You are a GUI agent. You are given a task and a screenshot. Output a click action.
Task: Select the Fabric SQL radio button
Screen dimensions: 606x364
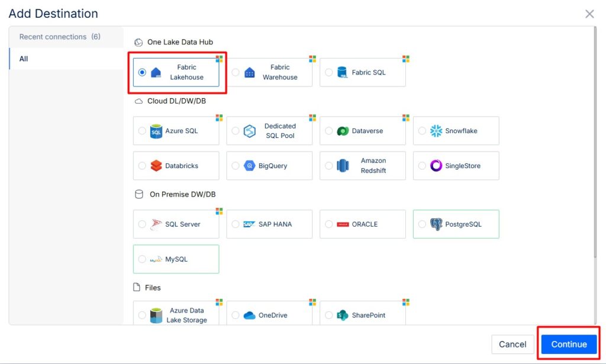[328, 72]
